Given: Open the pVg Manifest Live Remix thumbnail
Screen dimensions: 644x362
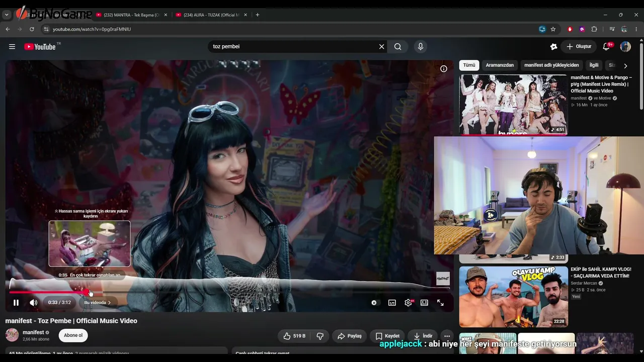Looking at the screenshot, I should point(513,105).
